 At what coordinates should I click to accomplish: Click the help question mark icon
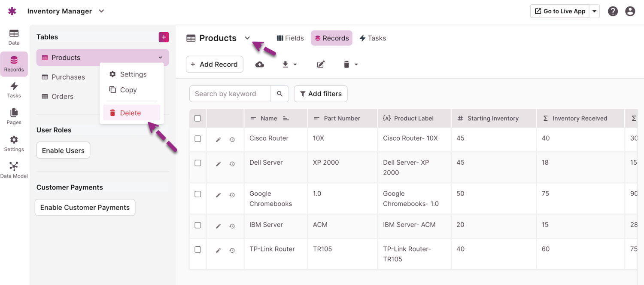tap(613, 12)
